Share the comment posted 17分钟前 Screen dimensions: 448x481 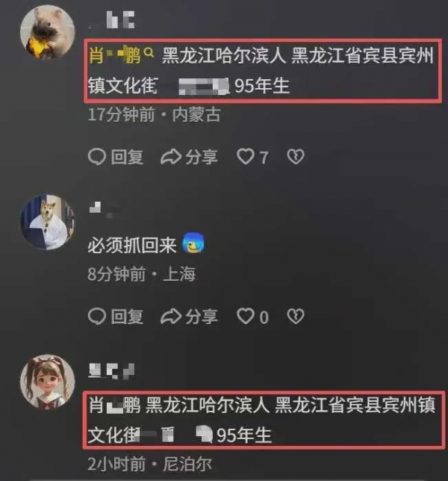click(x=189, y=157)
